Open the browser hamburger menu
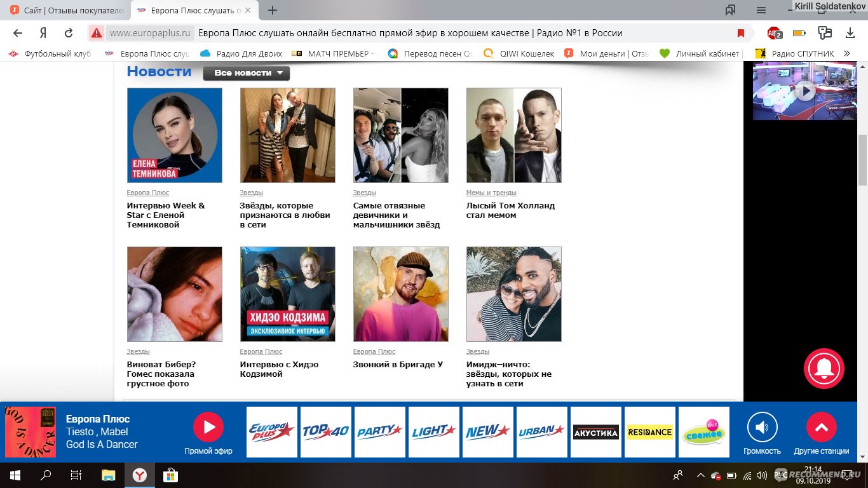Screen dimensions: 868x488 click(x=761, y=10)
